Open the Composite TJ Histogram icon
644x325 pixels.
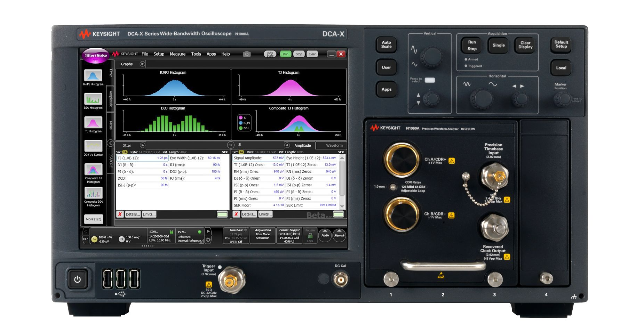[93, 170]
